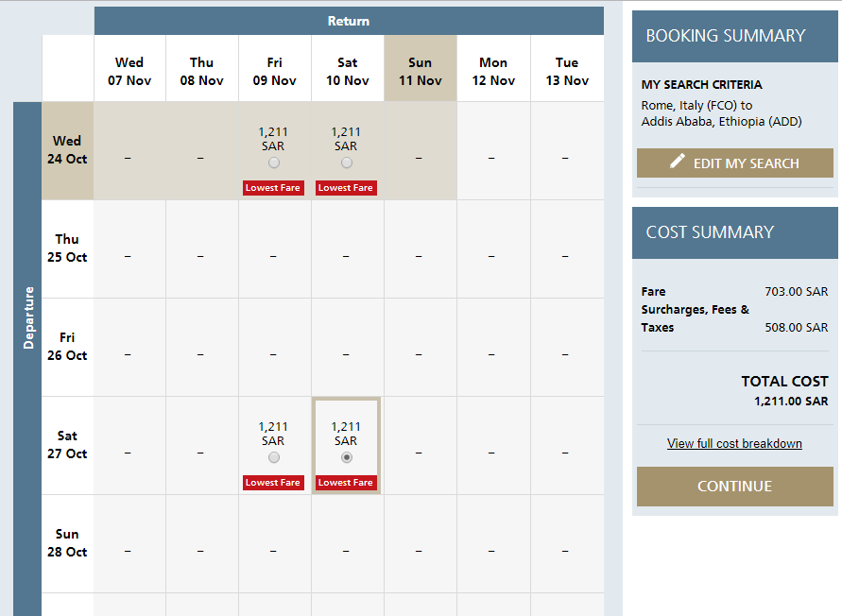Click the Sun 11 Nov return column header

421,68
